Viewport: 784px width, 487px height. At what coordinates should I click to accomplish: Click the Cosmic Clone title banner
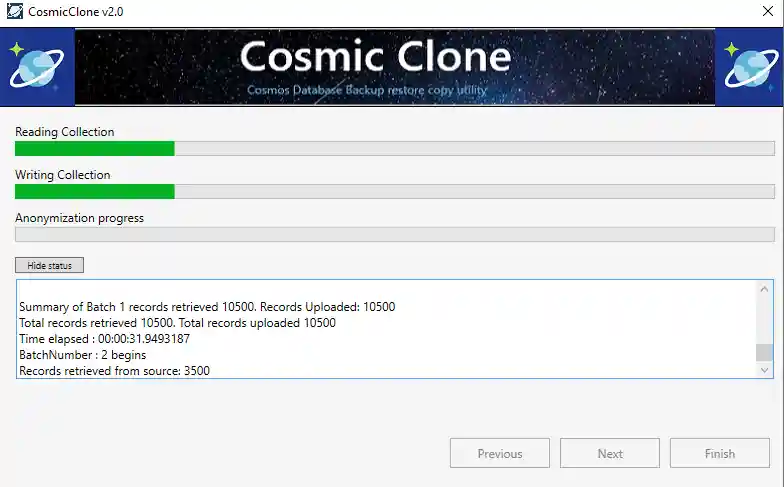pos(395,67)
